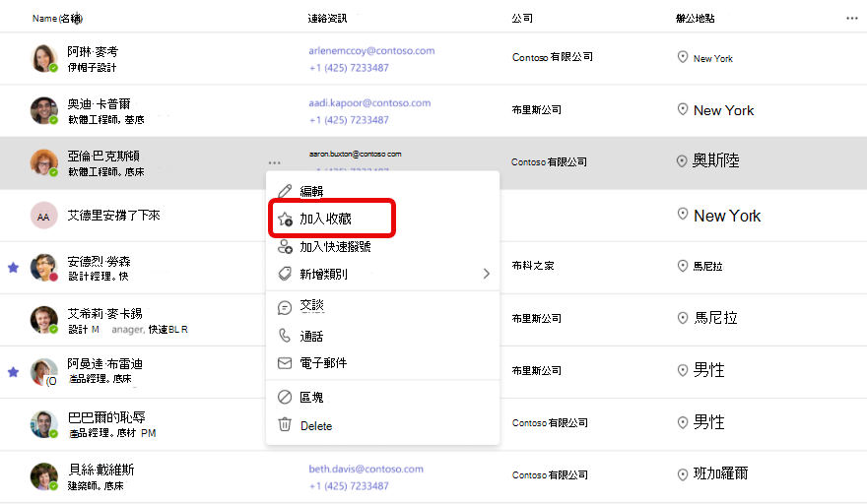Select the 區塊 menu entry
Image resolution: width=867 pixels, height=504 pixels.
coord(382,397)
